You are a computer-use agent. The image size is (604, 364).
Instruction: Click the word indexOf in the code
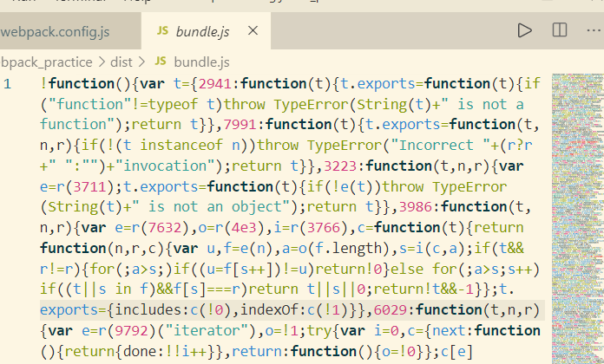pos(269,310)
